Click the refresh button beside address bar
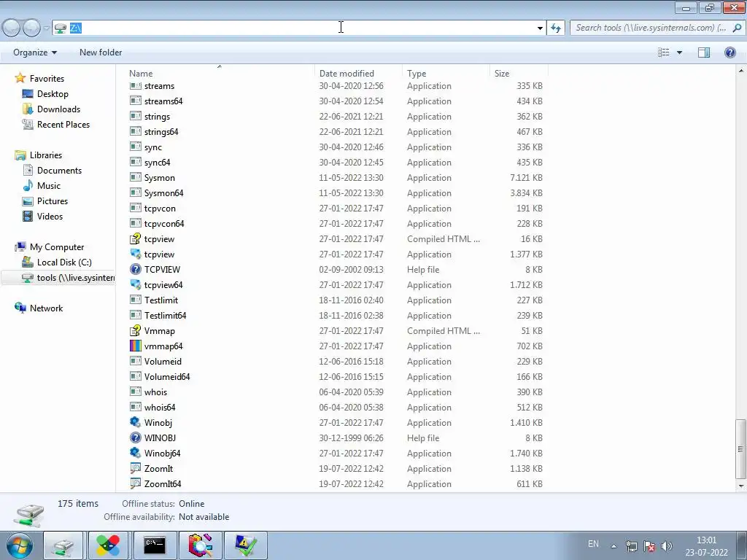This screenshot has width=747, height=560. [556, 28]
